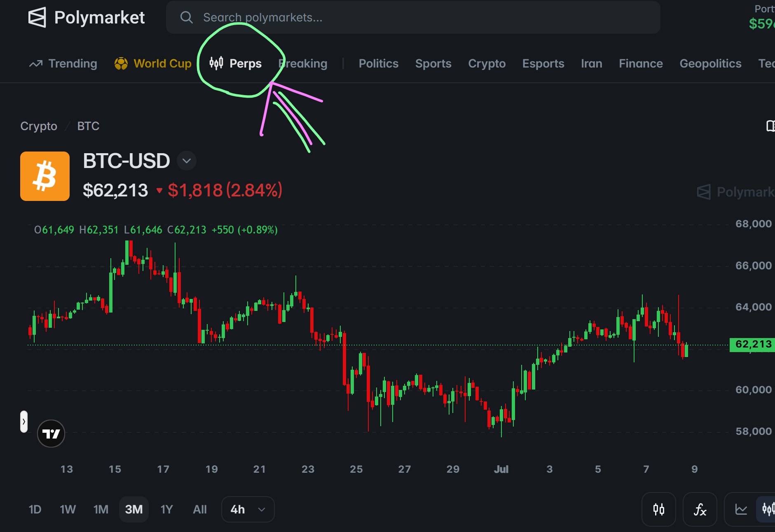
Task: Open the Crypto category tab
Action: [487, 63]
